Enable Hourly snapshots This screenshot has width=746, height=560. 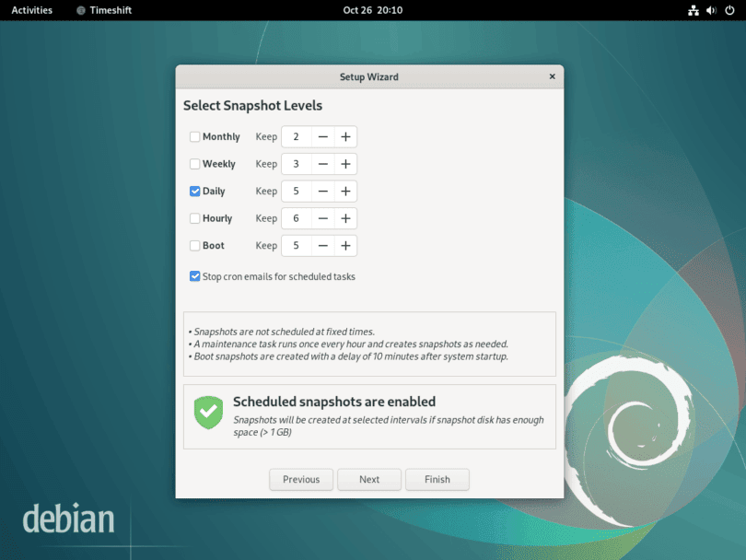click(194, 218)
